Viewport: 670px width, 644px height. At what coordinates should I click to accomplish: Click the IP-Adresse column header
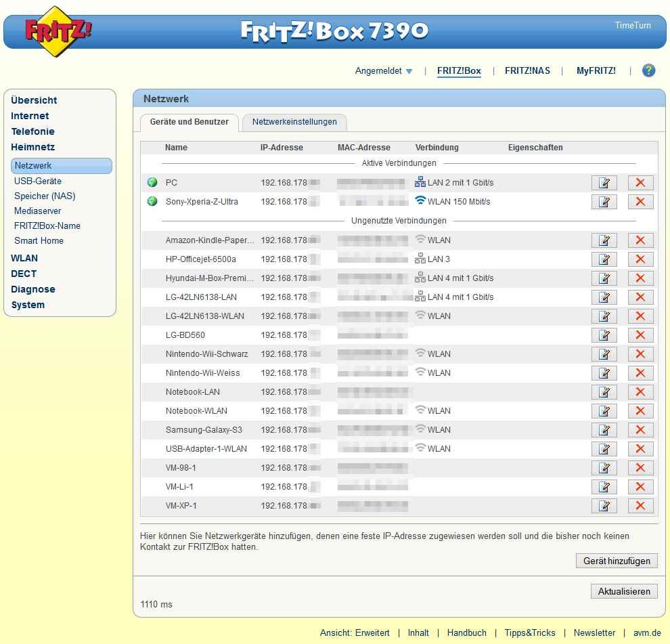pos(282,148)
